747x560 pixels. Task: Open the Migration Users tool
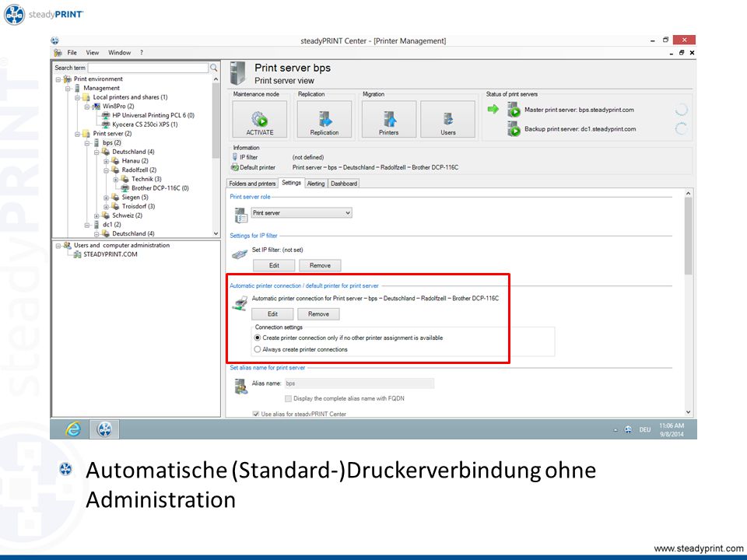[448, 120]
